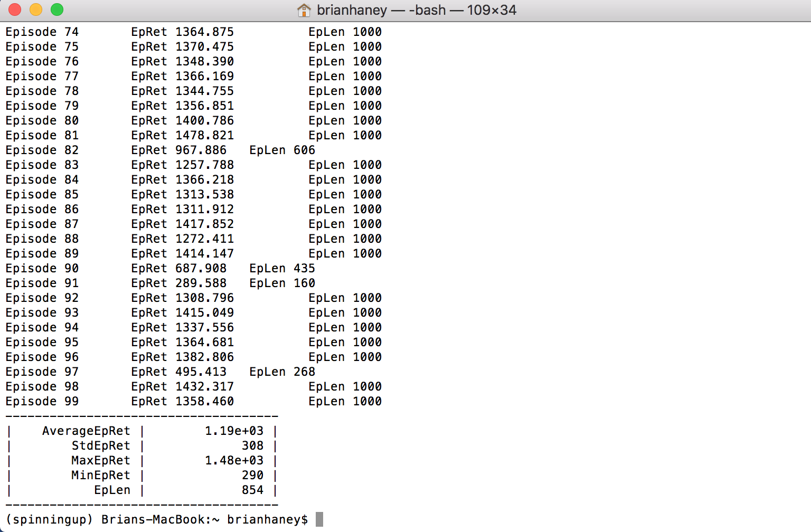Click the text 'Episode 77'

pos(42,76)
